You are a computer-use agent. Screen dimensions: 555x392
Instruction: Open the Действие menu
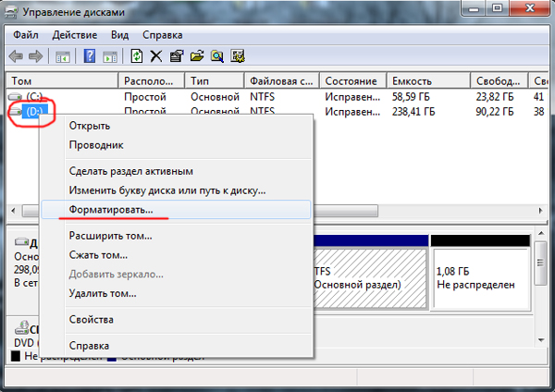74,34
